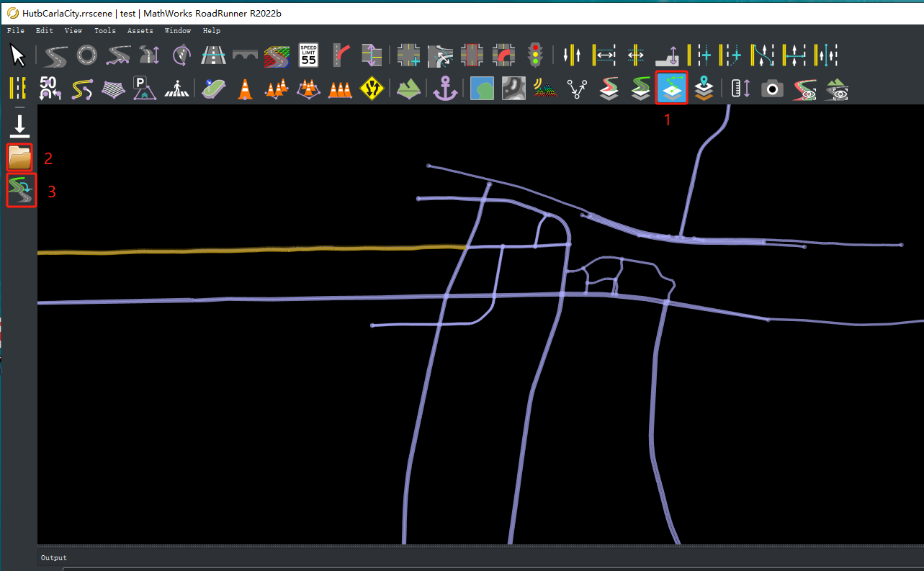
Task: Click the Speed Limit 55 sign tool
Action: (308, 55)
